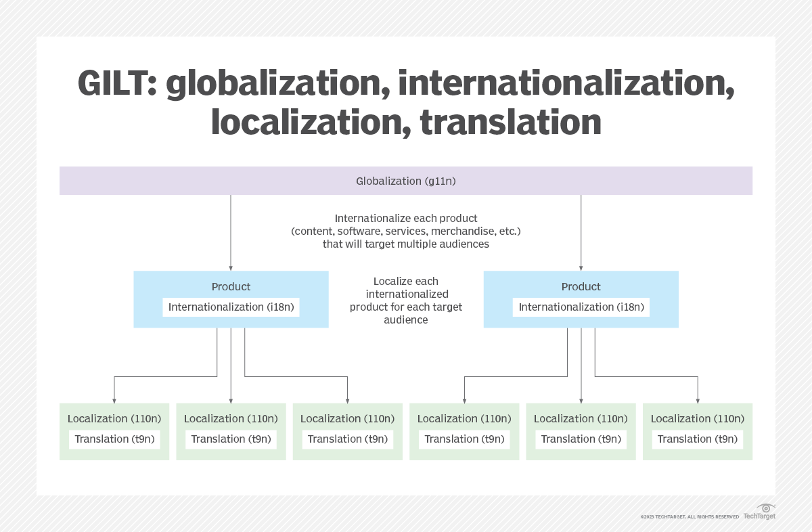Select the rightmost Translation (t9n) label
The height and width of the screenshot is (532, 812).
[697, 439]
